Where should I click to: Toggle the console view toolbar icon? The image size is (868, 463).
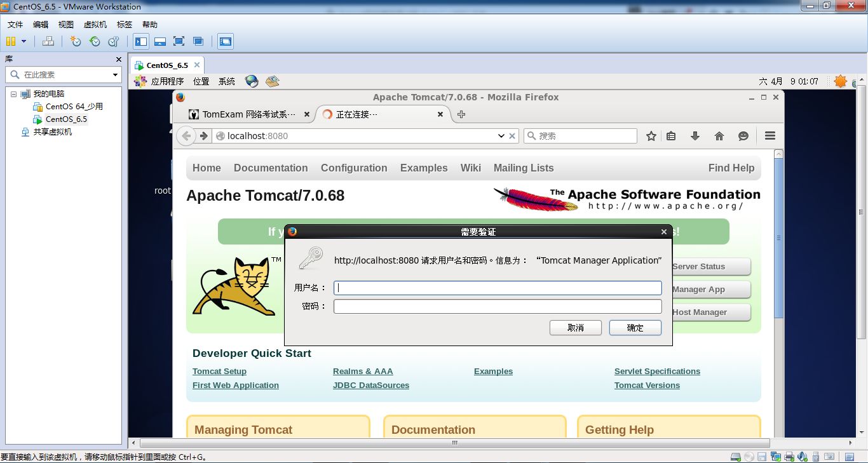point(226,41)
